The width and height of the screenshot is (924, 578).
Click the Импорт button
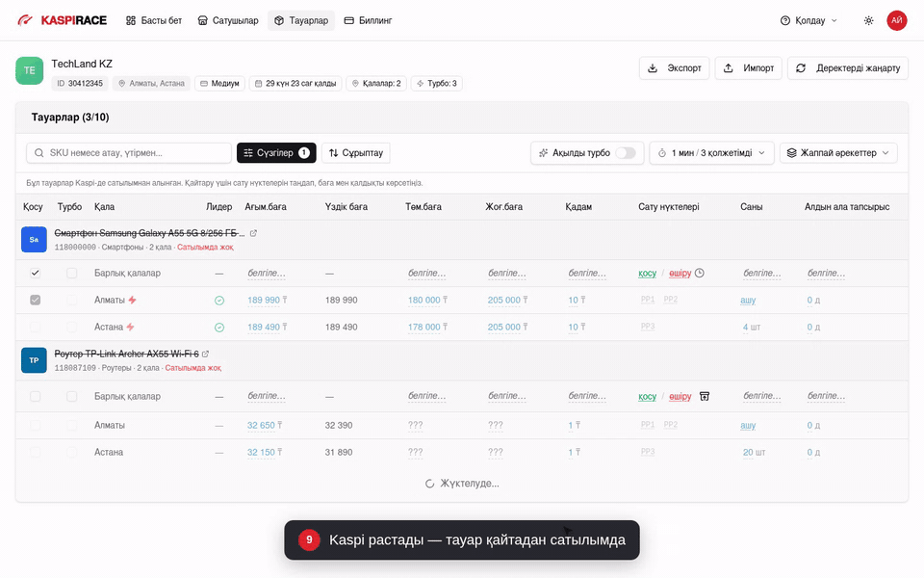749,67
